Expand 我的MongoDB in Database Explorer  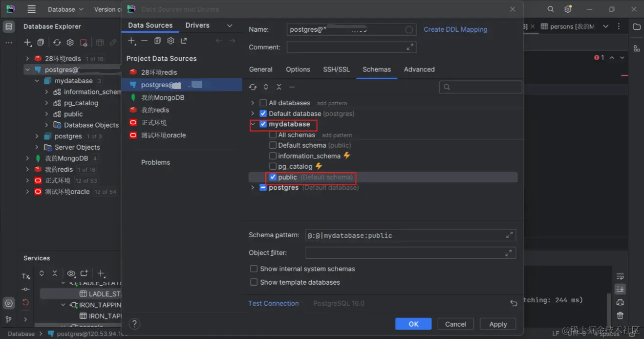(27, 158)
